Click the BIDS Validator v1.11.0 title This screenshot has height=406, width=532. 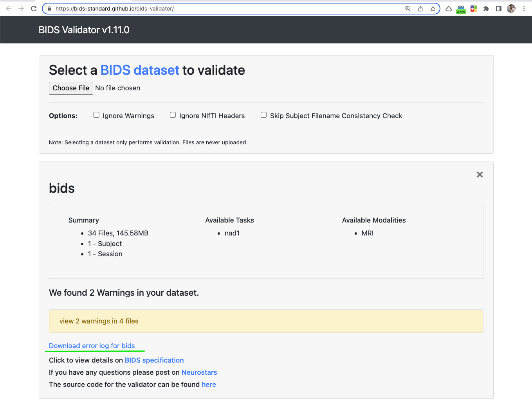click(84, 30)
